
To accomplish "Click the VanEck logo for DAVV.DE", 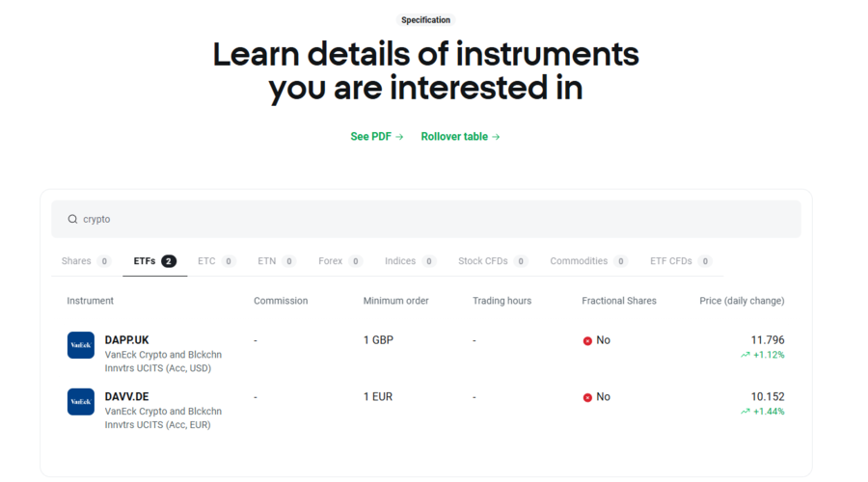I will [x=81, y=402].
